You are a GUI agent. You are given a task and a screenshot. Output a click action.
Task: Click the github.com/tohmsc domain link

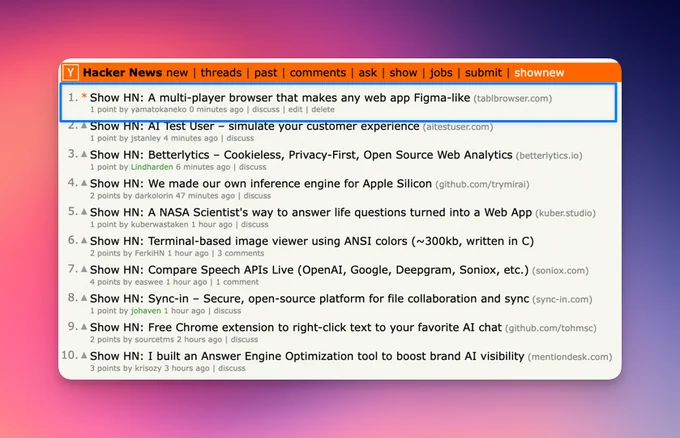tap(551, 328)
